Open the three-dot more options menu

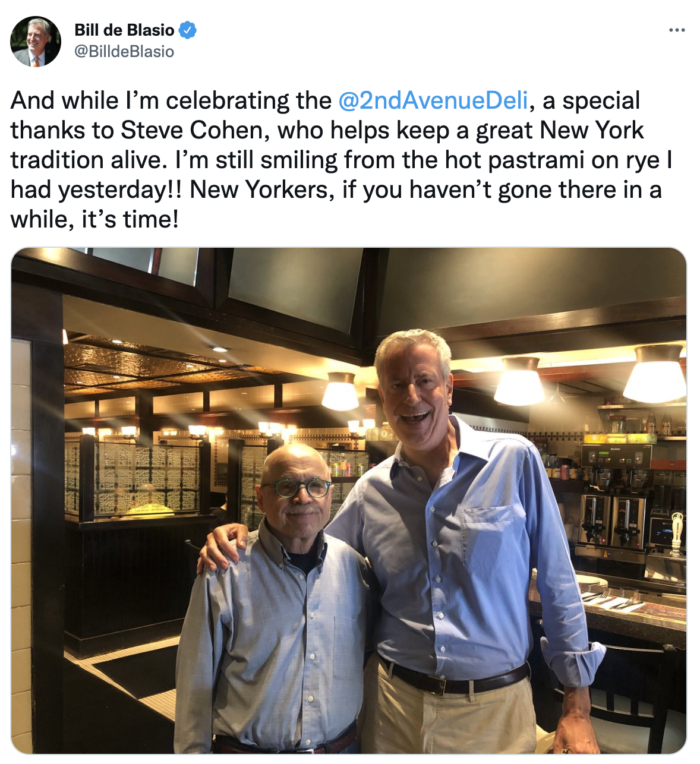pos(677,30)
